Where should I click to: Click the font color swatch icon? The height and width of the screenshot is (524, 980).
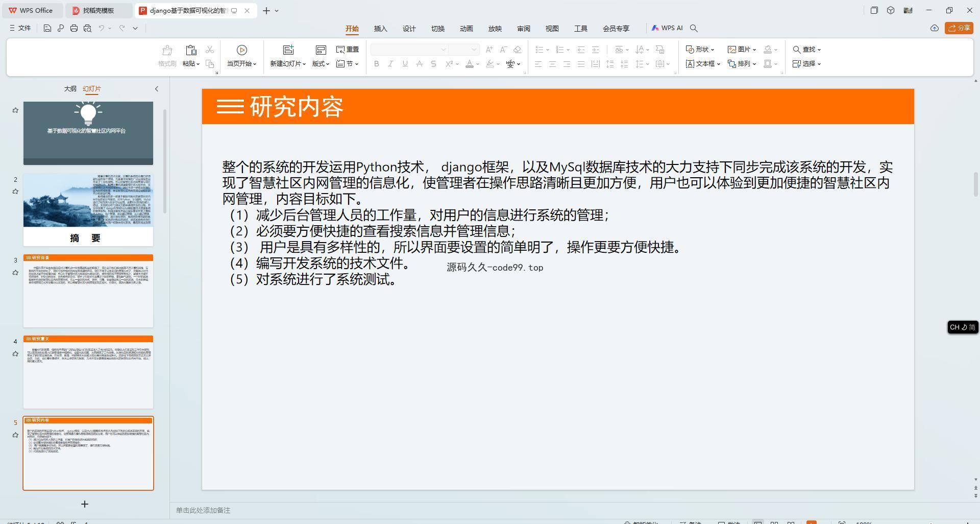click(x=470, y=64)
